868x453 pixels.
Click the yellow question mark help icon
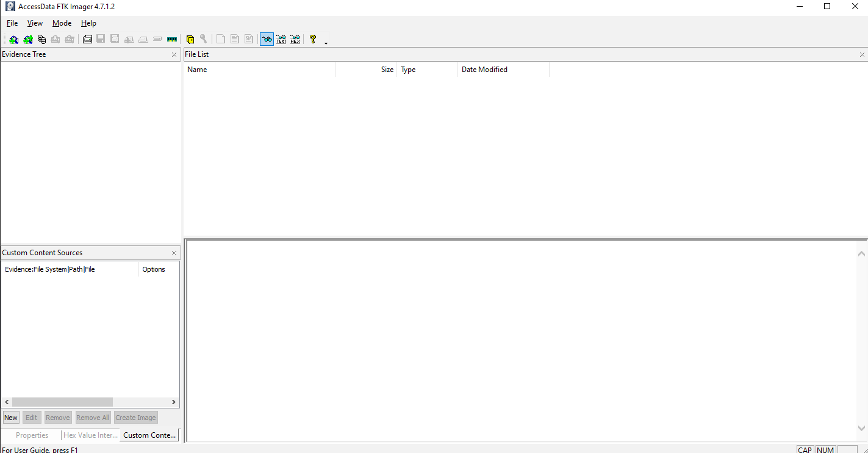[x=313, y=39]
